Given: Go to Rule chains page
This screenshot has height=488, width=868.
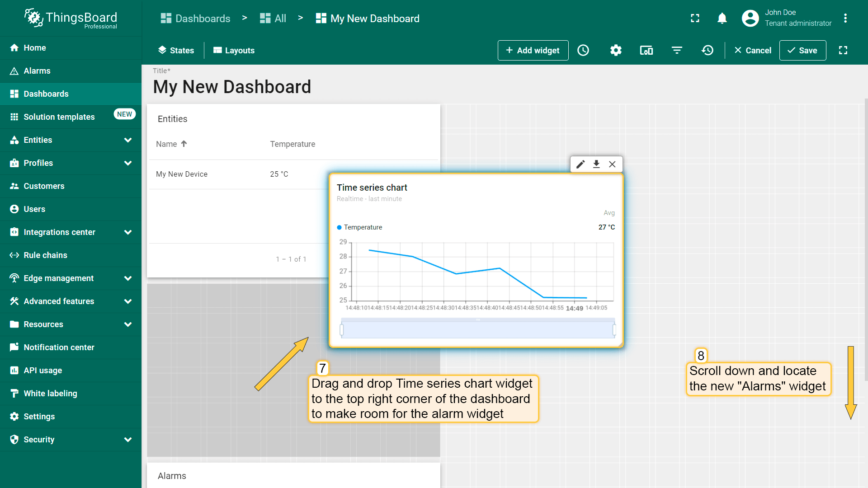Looking at the screenshot, I should (x=45, y=255).
